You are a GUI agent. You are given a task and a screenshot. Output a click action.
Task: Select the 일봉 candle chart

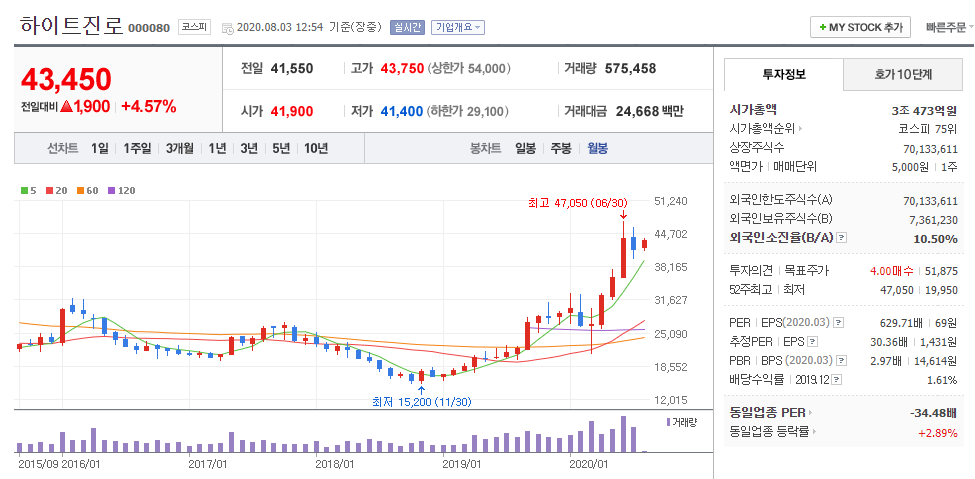coord(525,149)
